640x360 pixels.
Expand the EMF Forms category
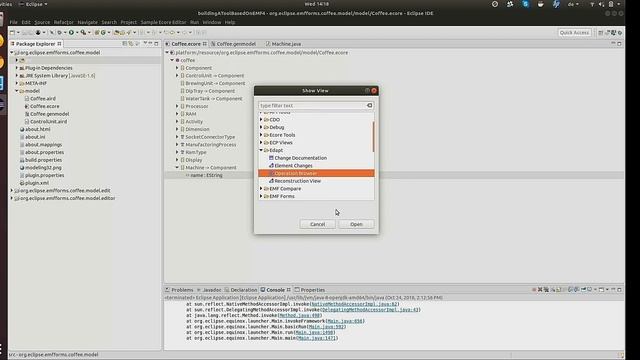[261, 196]
